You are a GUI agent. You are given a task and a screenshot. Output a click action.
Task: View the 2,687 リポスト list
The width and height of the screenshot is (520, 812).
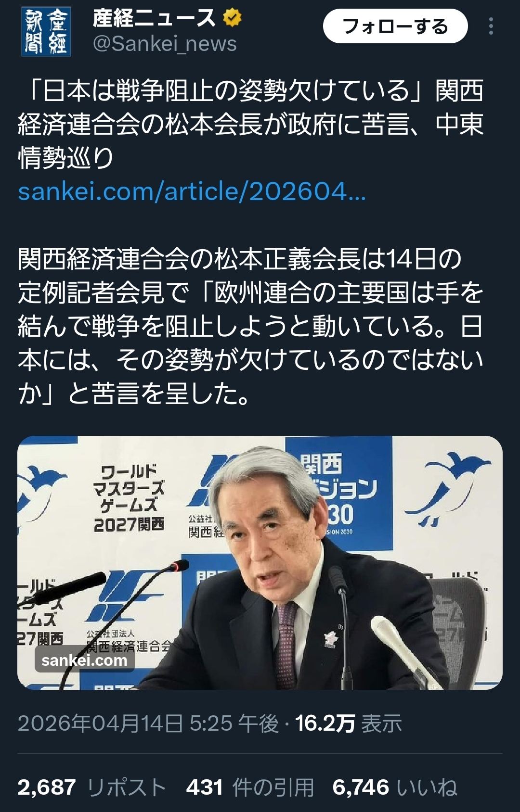pyautogui.click(x=92, y=787)
